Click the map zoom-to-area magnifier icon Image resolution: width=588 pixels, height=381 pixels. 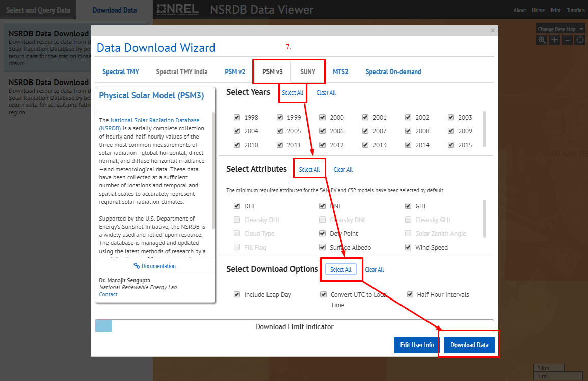[542, 40]
